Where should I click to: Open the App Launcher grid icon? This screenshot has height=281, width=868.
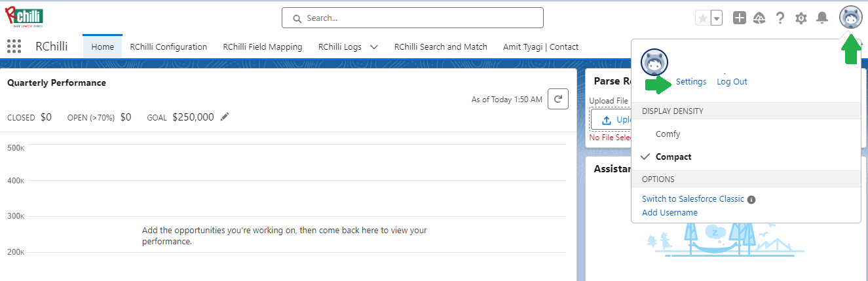[x=14, y=47]
